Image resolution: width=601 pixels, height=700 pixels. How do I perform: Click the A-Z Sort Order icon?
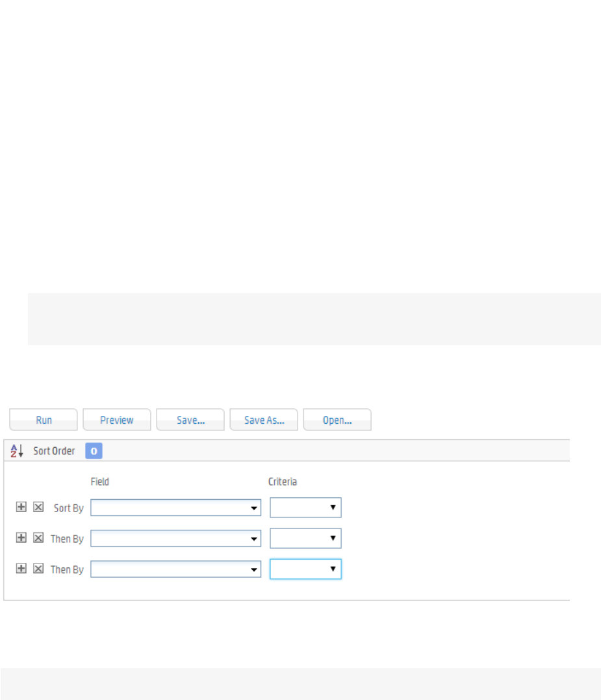[x=18, y=451]
